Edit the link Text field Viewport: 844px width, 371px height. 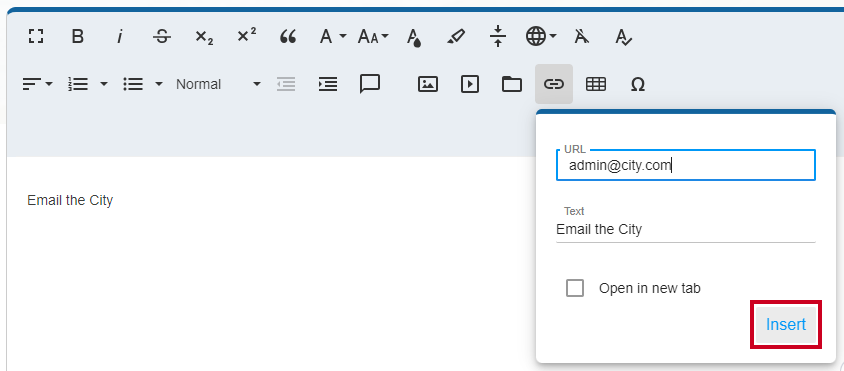pyautogui.click(x=686, y=229)
